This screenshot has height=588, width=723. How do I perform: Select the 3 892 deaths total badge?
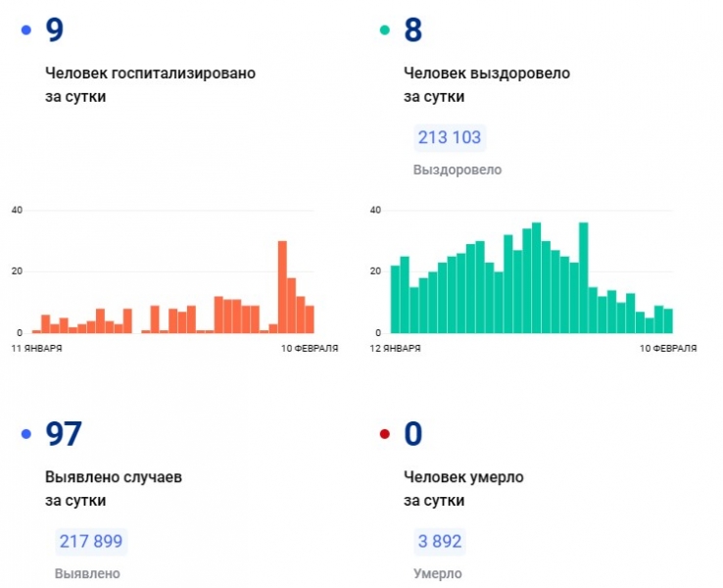(439, 541)
